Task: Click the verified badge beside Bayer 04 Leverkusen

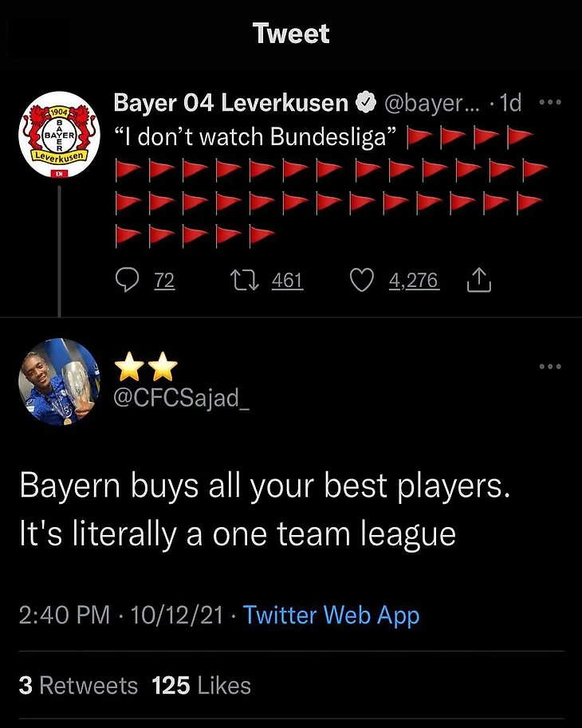Action: 366,103
